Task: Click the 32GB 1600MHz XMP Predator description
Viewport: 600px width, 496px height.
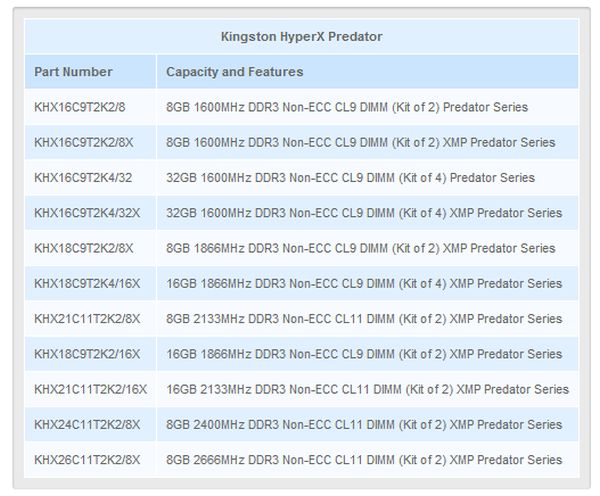Action: pos(364,213)
